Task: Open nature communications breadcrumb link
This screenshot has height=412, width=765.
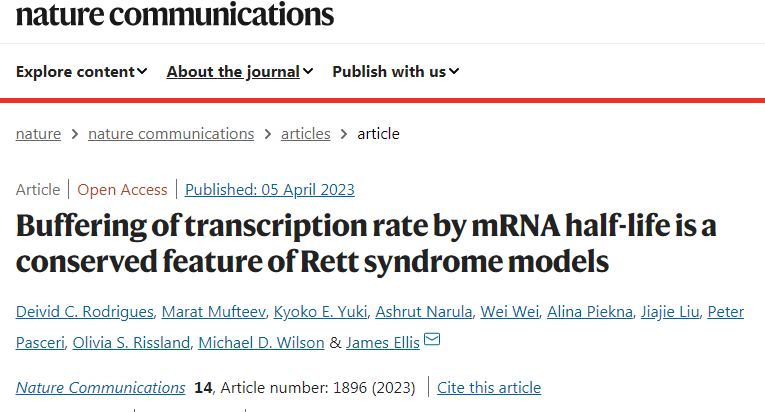Action: [171, 133]
